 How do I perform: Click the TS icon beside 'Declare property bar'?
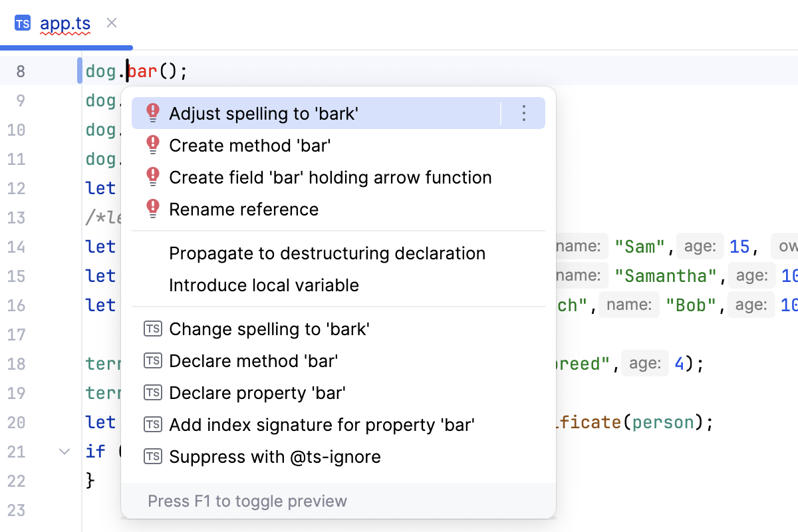pos(152,392)
